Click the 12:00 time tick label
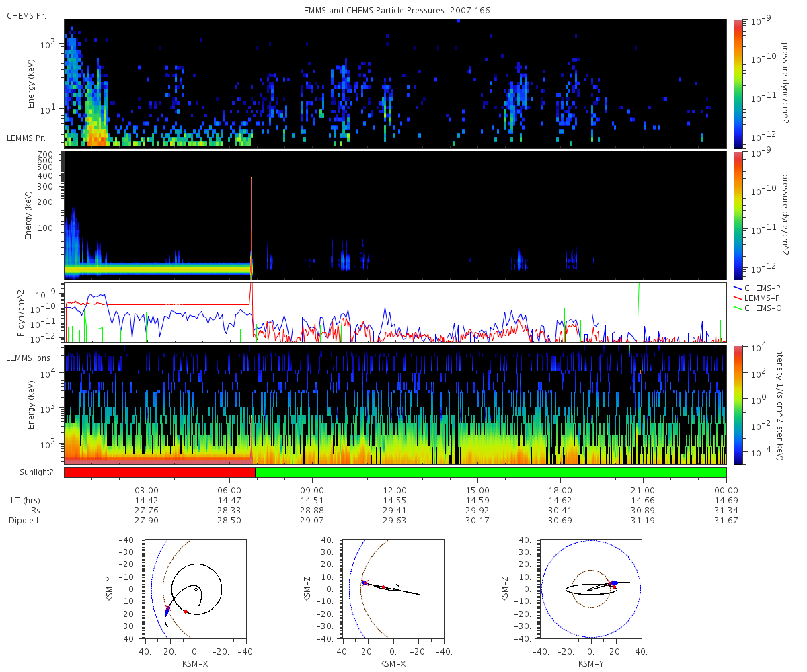The image size is (807, 672). (x=395, y=490)
